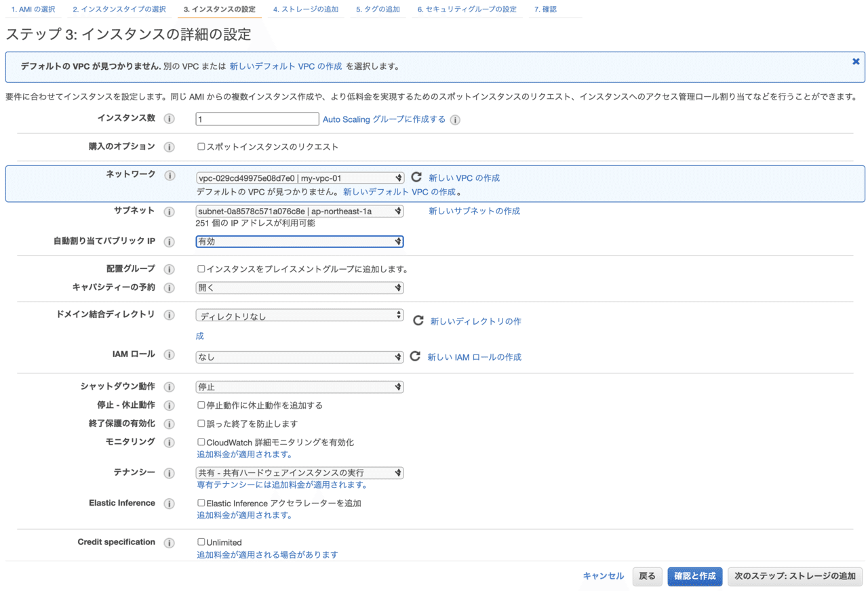The image size is (868, 591).
Task: Click 新しい VPC の作成 link
Action: 465,178
